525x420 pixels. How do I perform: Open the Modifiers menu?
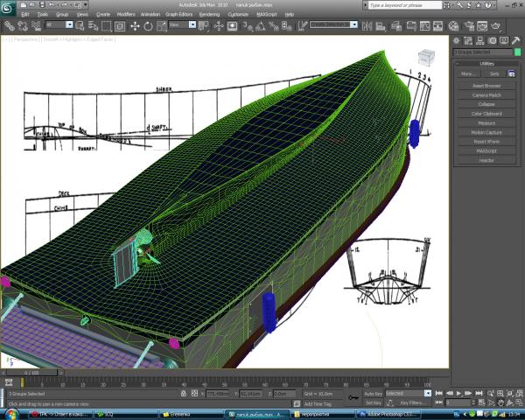[x=126, y=14]
